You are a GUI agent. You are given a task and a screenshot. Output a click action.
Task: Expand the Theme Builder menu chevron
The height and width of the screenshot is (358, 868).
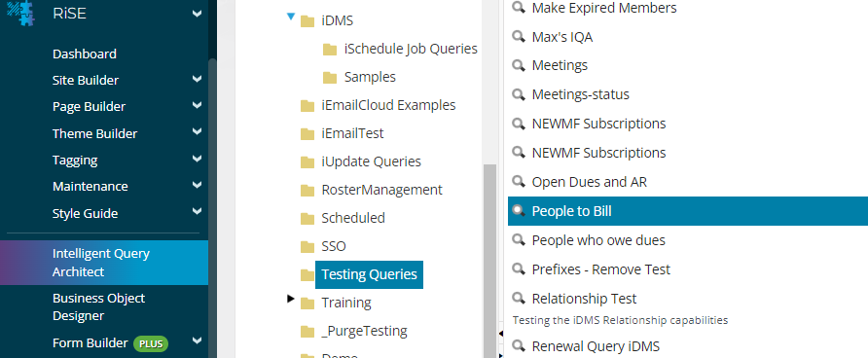(198, 132)
